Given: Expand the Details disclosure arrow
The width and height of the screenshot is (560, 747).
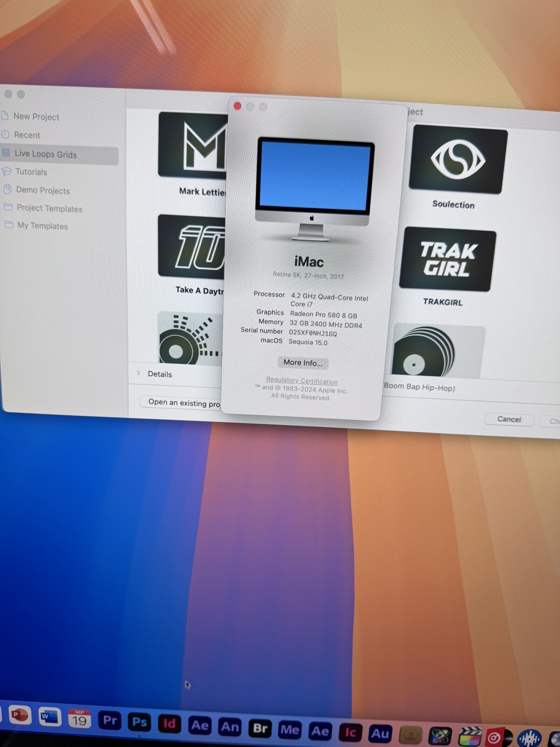Looking at the screenshot, I should 138,373.
